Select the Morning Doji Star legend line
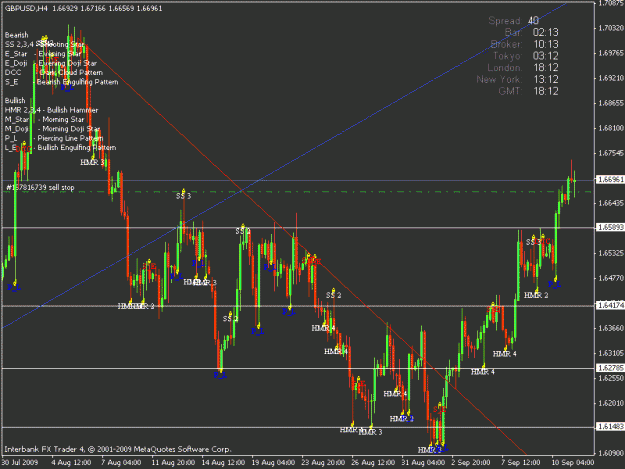The height and width of the screenshot is (469, 625). (x=53, y=129)
